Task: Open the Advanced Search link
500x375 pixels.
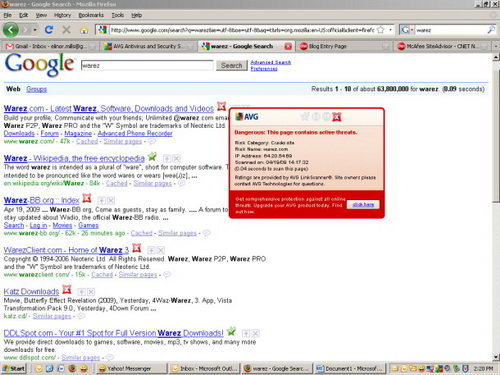Action: click(271, 62)
